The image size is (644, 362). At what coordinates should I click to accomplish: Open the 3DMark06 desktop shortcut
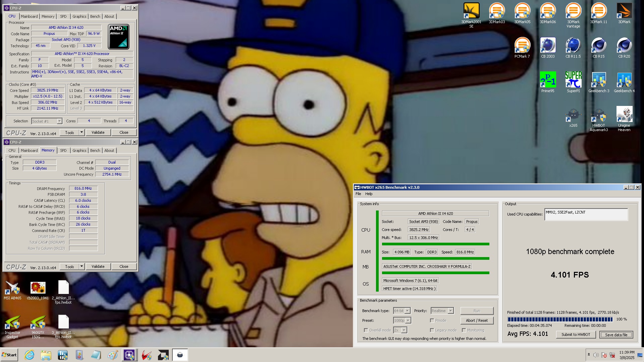(548, 13)
